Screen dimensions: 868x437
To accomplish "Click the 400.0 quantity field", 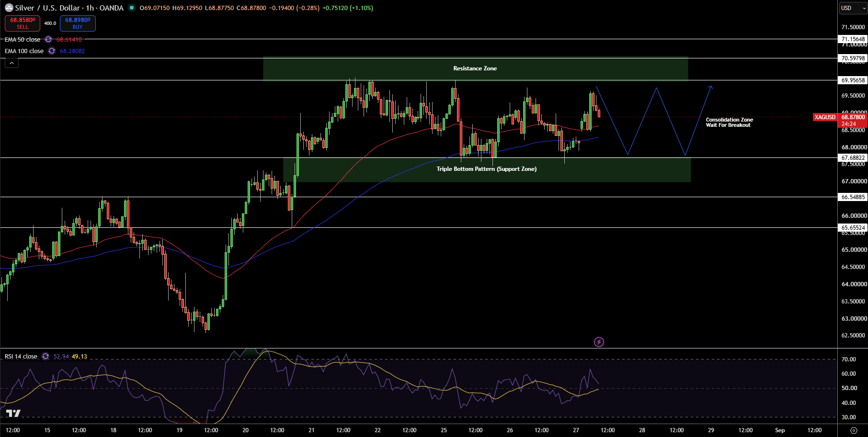I will [50, 23].
